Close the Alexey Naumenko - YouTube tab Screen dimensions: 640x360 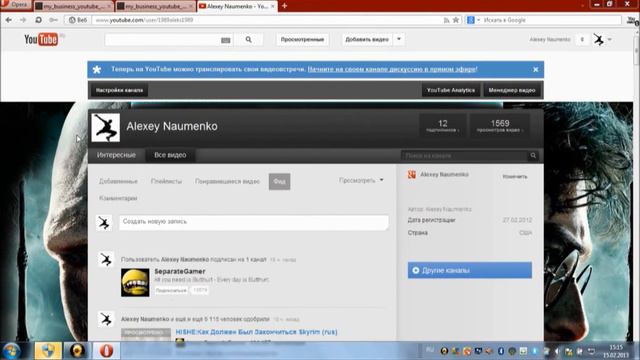point(272,6)
